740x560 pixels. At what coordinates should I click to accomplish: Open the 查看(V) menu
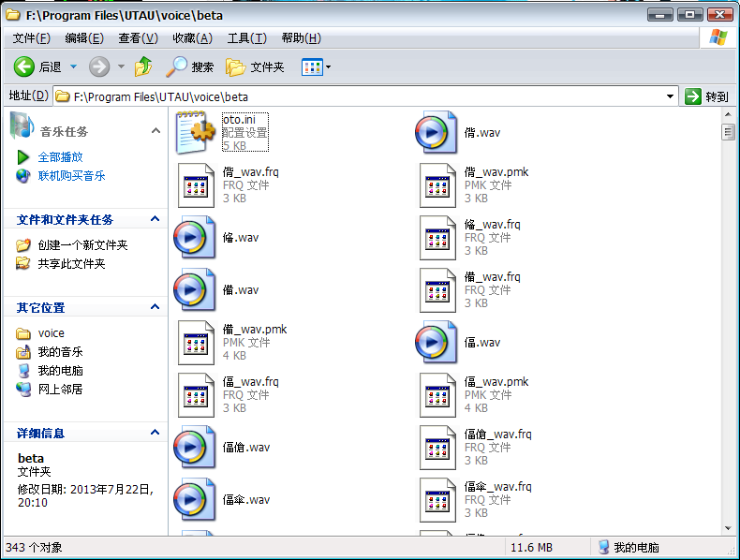coord(139,38)
